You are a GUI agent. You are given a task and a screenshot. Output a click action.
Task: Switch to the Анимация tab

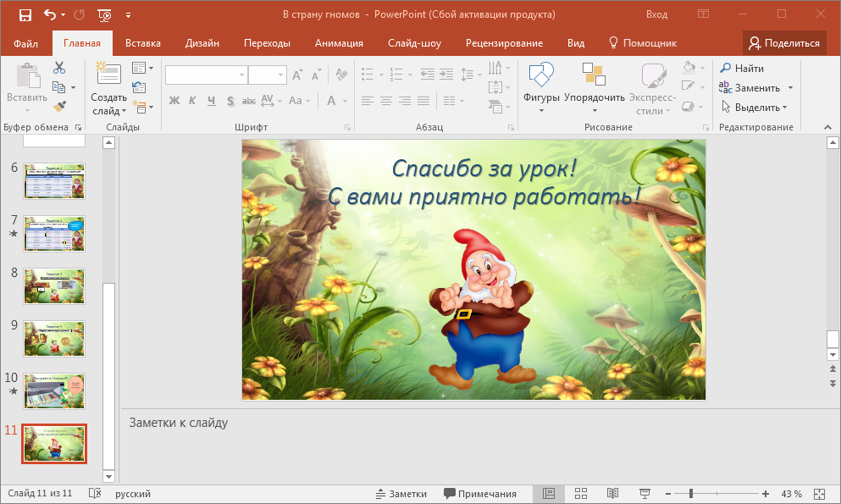tap(339, 43)
